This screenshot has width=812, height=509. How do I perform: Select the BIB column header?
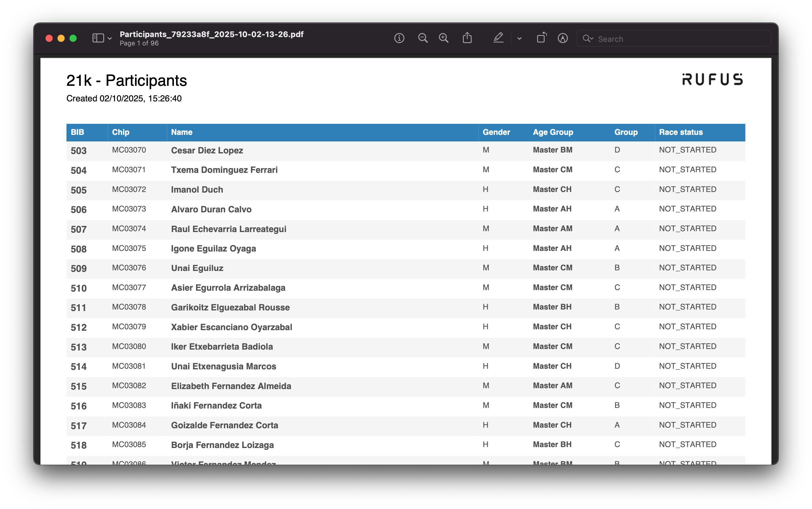coord(77,132)
